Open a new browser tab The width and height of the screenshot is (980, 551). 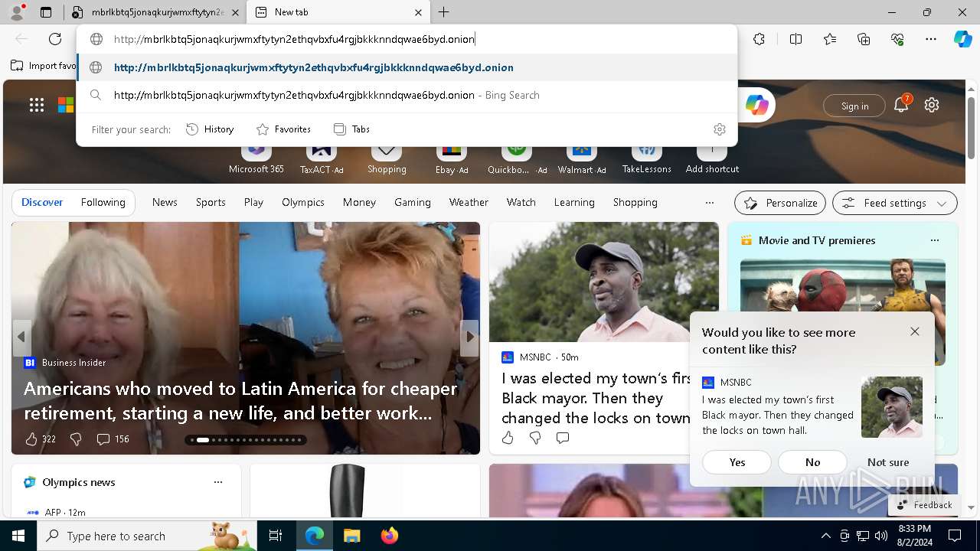444,12
